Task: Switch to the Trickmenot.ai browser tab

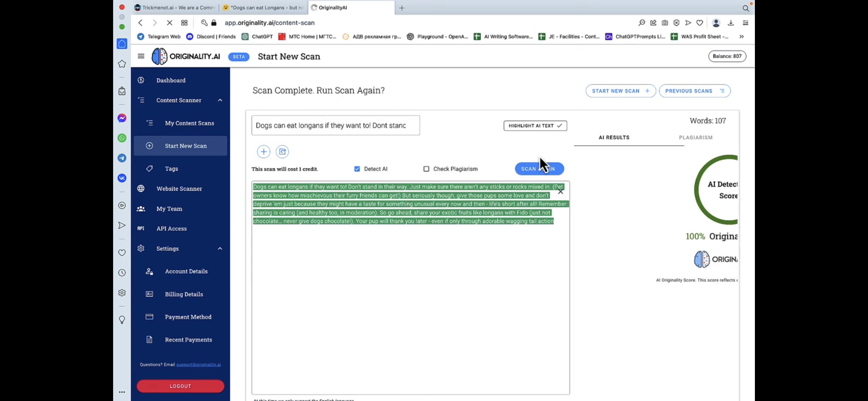Action: coord(178,7)
